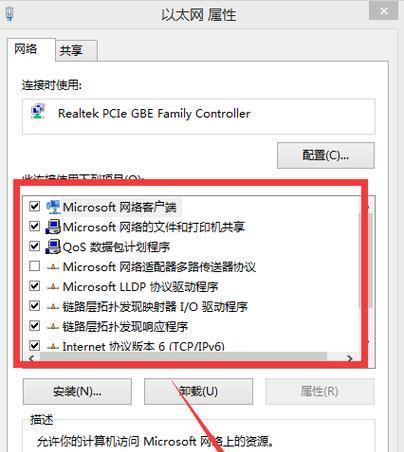Screen dimensions: 404x452
Task: Click the 文件和打印机共享 service icon
Action: (x=53, y=227)
